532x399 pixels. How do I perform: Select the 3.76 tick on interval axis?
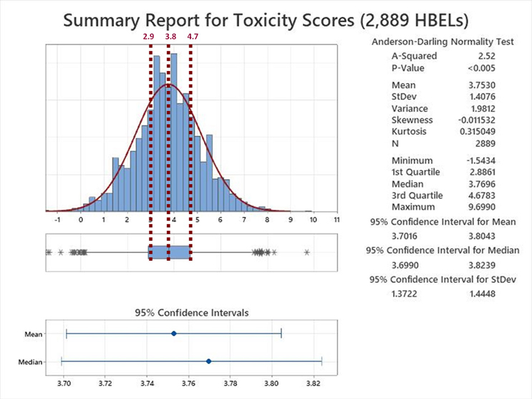(x=188, y=384)
